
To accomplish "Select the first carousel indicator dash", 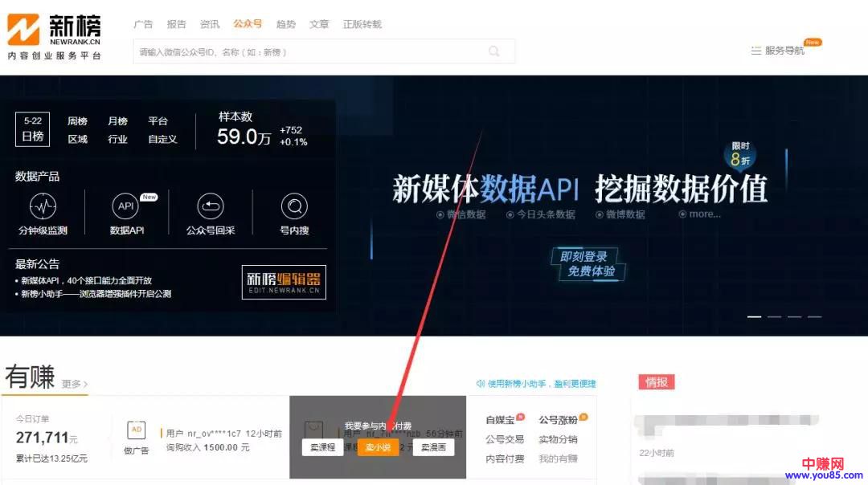I will click(754, 316).
